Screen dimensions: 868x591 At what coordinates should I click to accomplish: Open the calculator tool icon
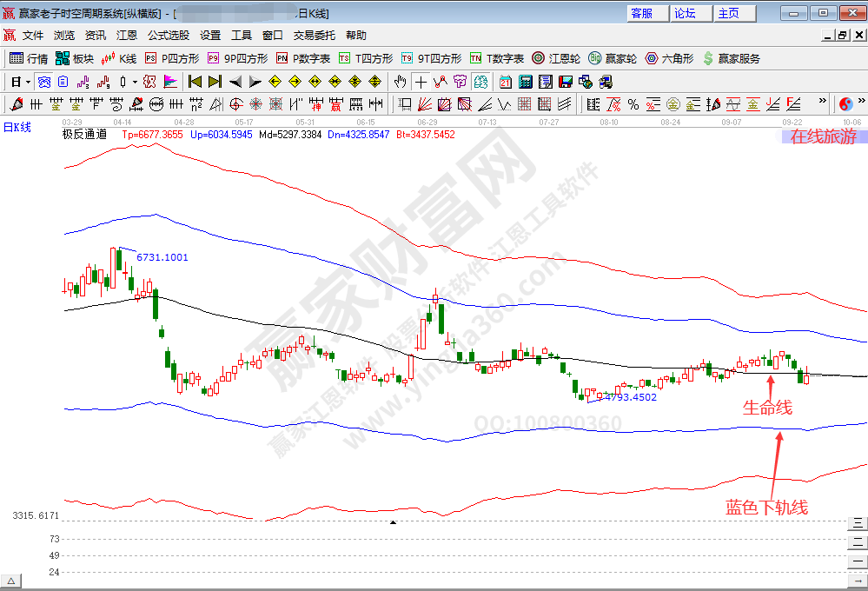525,82
